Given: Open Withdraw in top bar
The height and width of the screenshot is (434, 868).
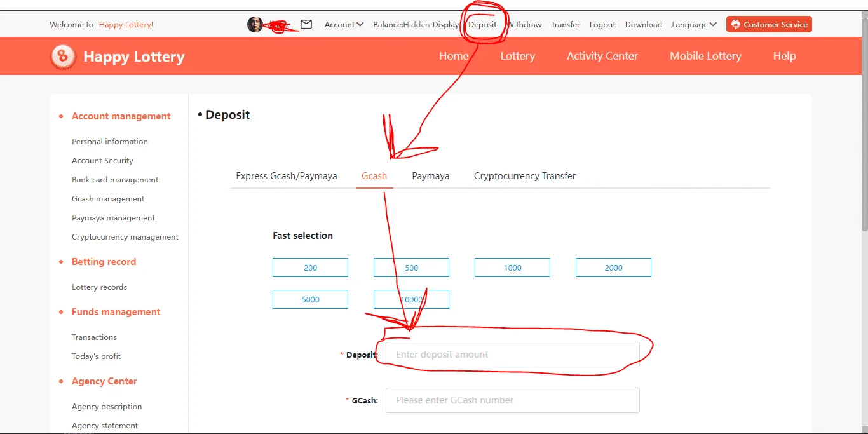Looking at the screenshot, I should point(524,25).
